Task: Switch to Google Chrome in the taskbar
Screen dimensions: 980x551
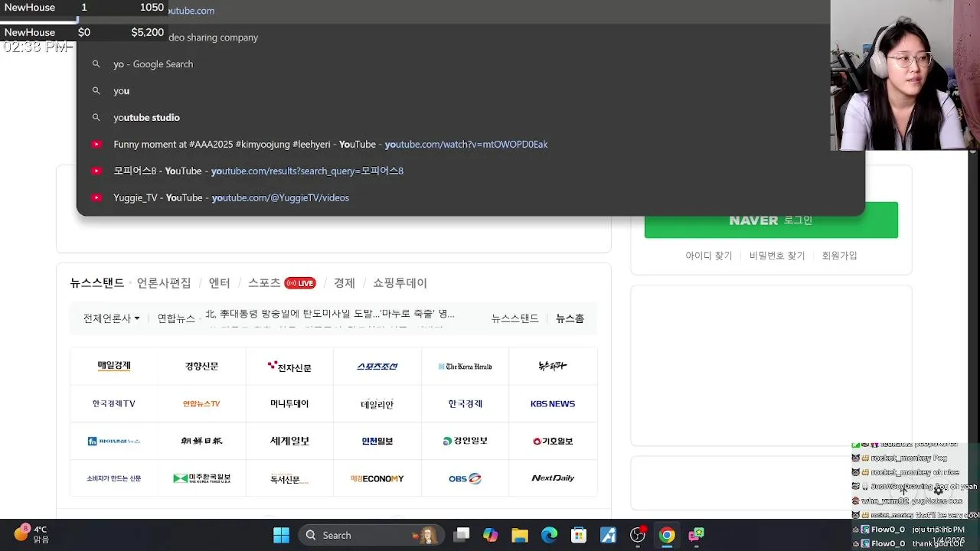Action: click(x=667, y=535)
